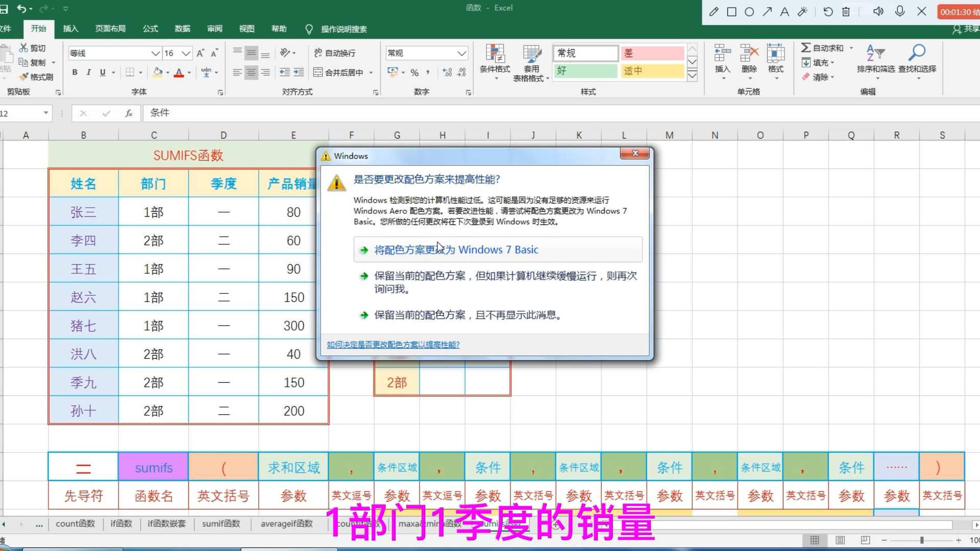Toggle italic formatting
980x551 pixels.
pyautogui.click(x=88, y=72)
